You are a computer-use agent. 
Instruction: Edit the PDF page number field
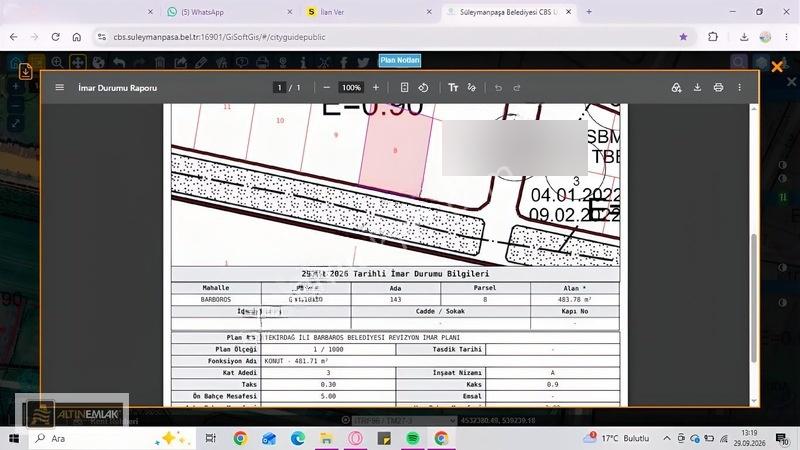279,88
